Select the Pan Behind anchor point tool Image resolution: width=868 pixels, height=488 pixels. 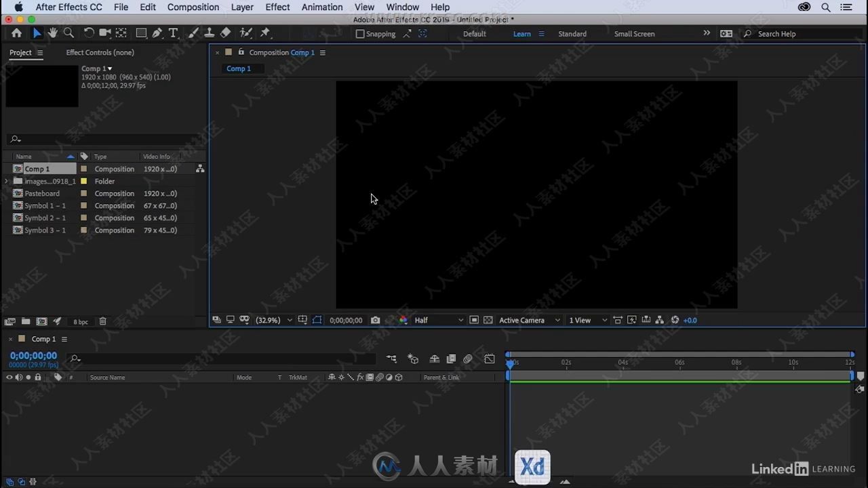click(x=121, y=33)
